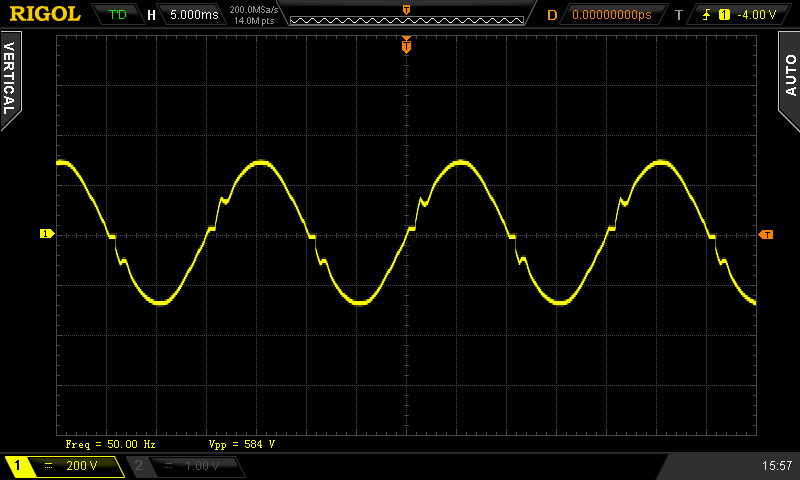Select the Freq = 50.00 Hz measurement
Image resolution: width=800 pixels, height=480 pixels.
point(110,443)
